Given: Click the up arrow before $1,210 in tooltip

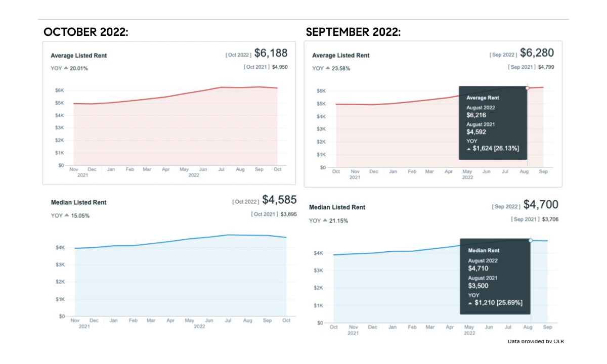Looking at the screenshot, I should coord(470,303).
